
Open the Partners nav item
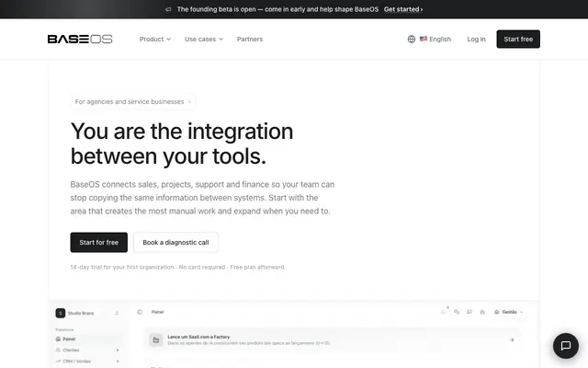point(250,39)
